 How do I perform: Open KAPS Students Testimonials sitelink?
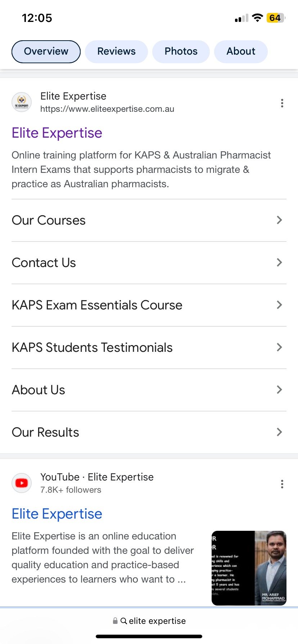(x=92, y=348)
